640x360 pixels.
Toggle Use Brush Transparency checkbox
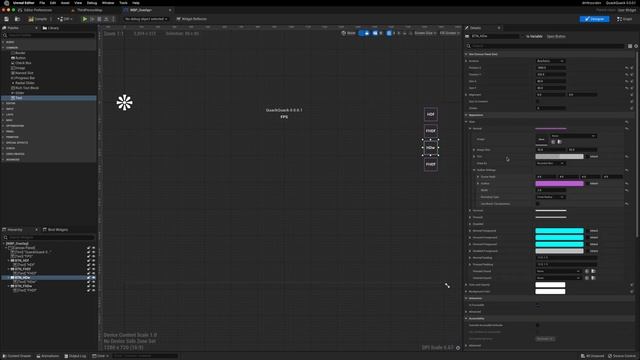click(x=538, y=204)
